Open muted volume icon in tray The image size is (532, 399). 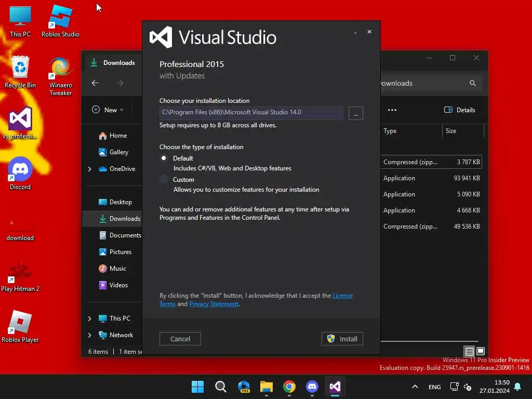[468, 387]
